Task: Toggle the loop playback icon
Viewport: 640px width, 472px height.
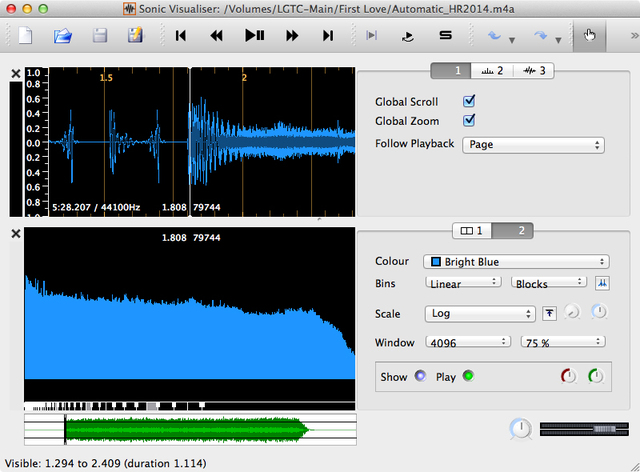Action: click(408, 36)
